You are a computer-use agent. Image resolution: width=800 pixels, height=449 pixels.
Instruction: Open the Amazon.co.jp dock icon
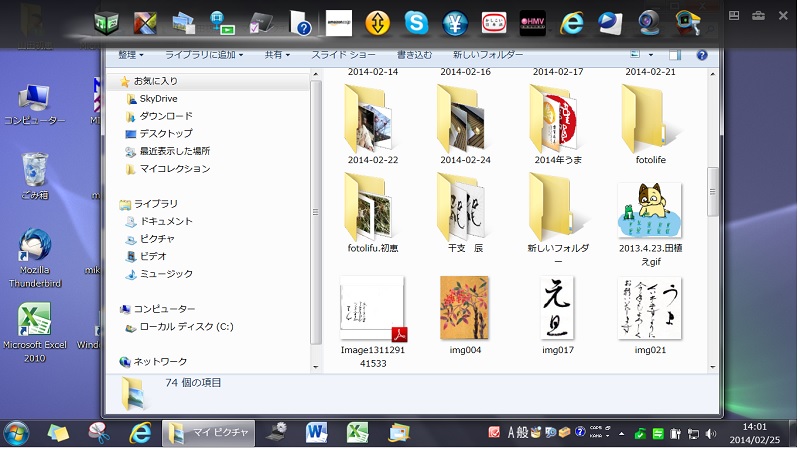point(339,23)
